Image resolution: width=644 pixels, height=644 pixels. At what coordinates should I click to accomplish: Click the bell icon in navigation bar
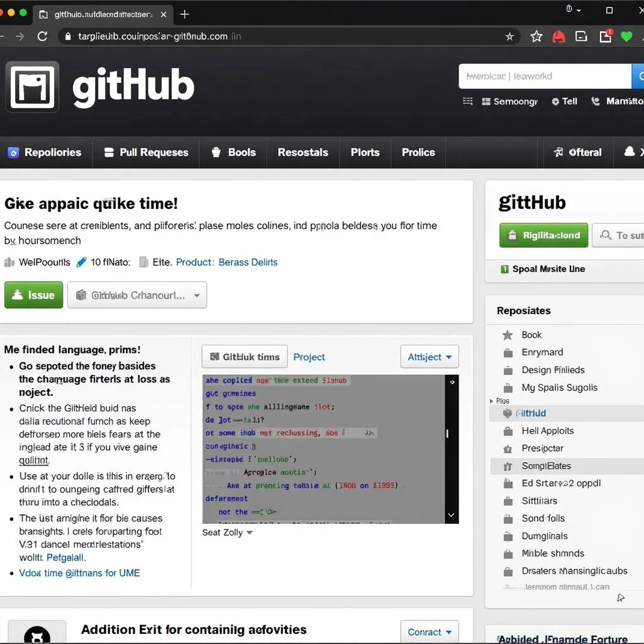pos(629,152)
